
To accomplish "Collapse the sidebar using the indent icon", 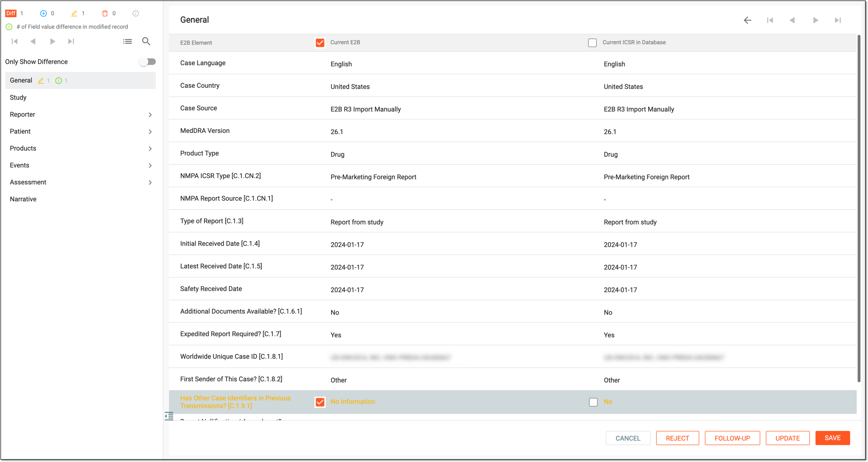I will (x=169, y=416).
